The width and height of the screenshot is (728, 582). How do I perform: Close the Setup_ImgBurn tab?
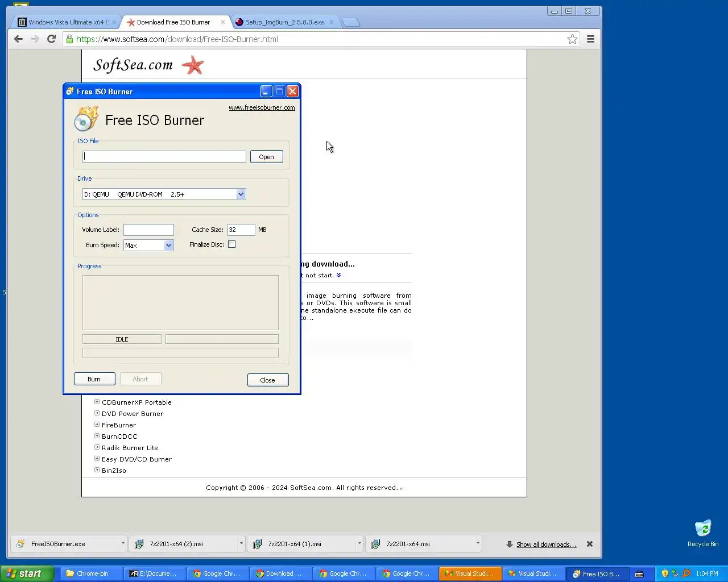[332, 22]
